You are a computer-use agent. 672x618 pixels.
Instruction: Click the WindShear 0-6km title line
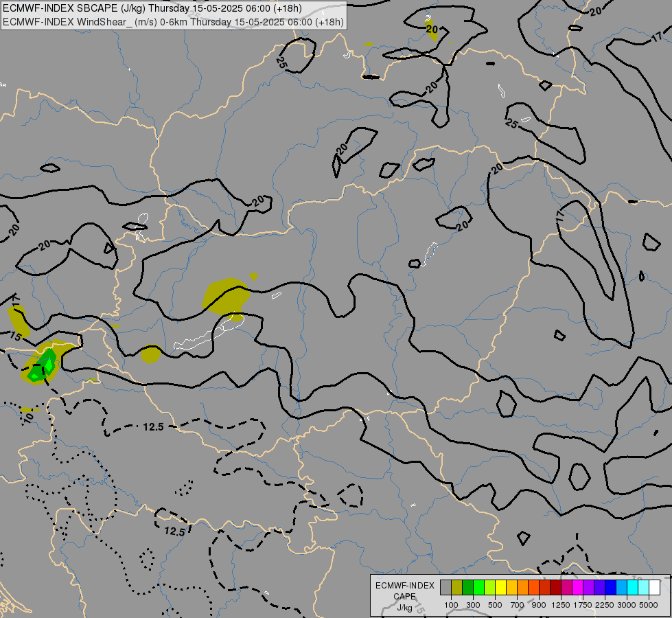tap(173, 22)
